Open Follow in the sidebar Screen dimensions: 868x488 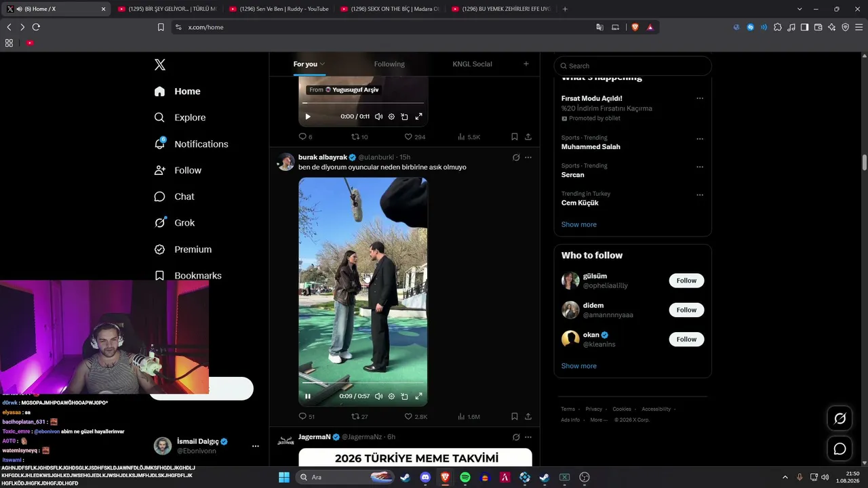pyautogui.click(x=178, y=170)
